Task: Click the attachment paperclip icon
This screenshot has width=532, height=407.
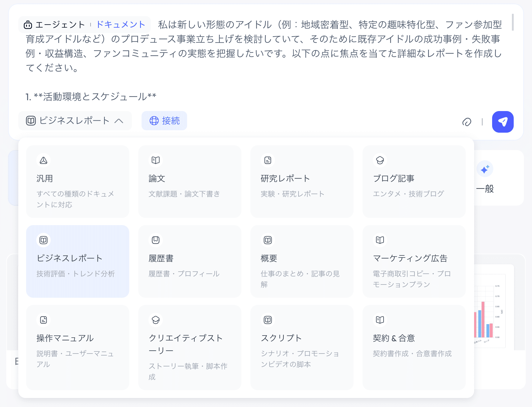Action: pyautogui.click(x=467, y=122)
